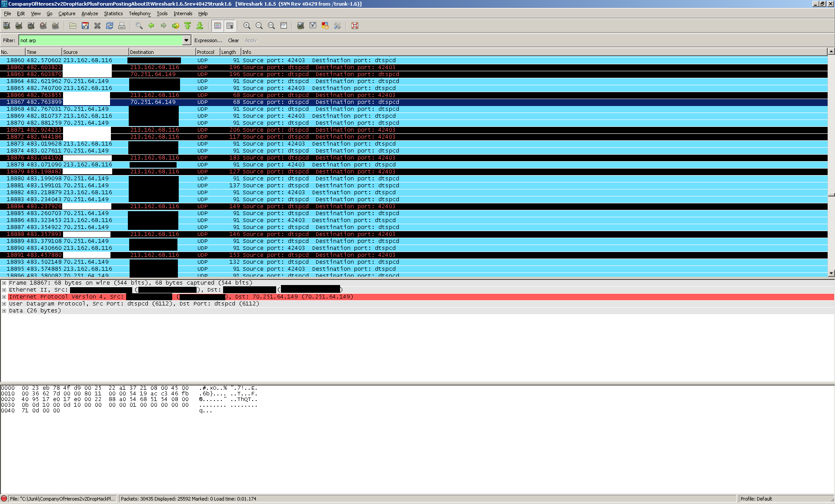Reload the capture file via toolbar

click(x=110, y=26)
